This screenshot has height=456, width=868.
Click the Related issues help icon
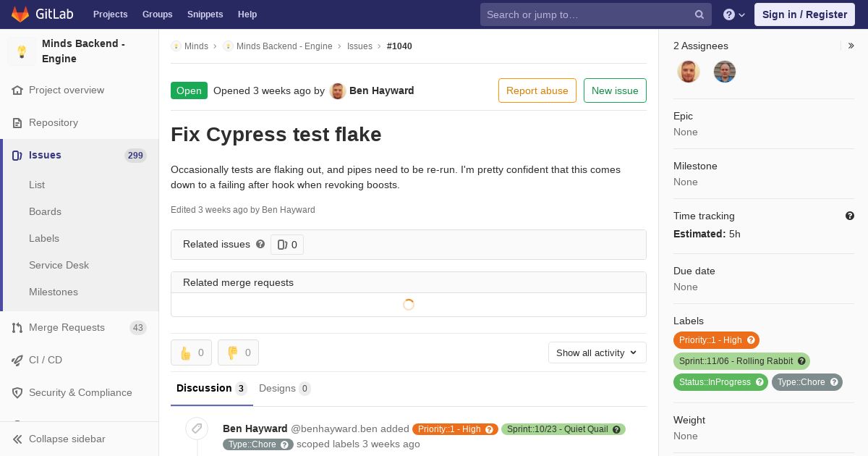(x=260, y=245)
